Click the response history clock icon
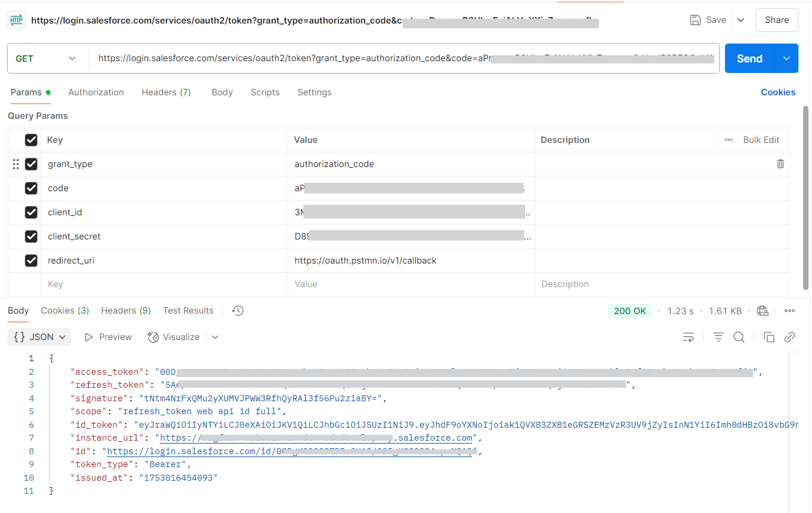Image resolution: width=812 pixels, height=513 pixels. click(238, 310)
